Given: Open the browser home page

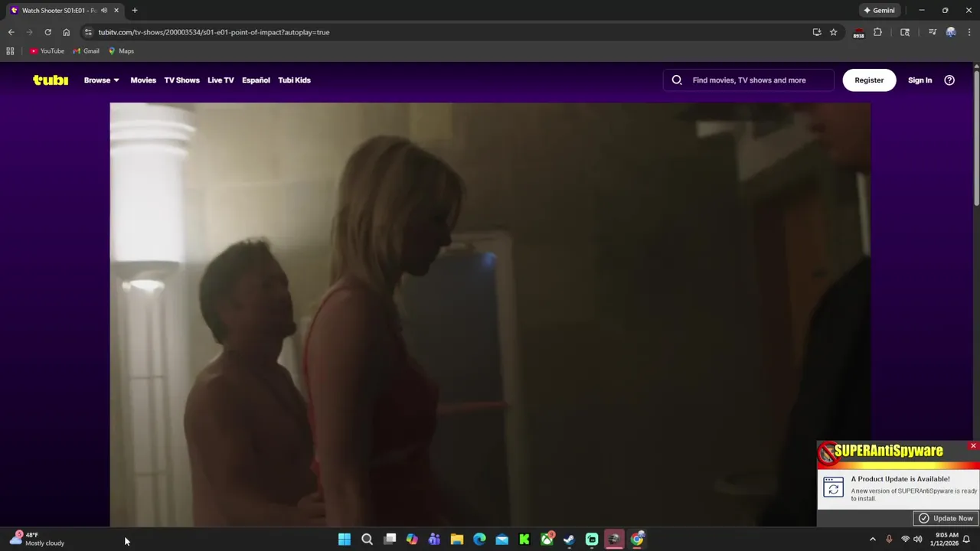Looking at the screenshot, I should pyautogui.click(x=66, y=32).
